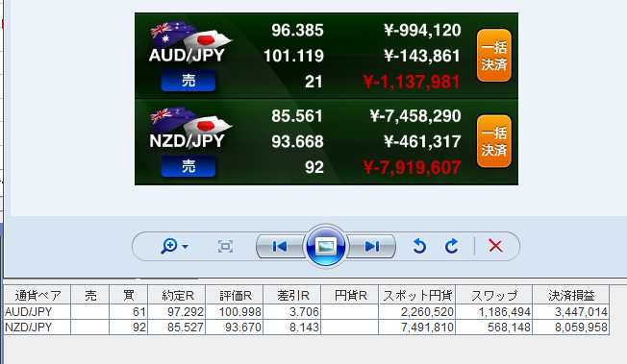Viewport: 627px width, 364px height.
Task: Rotate image clockwise
Action: tap(451, 246)
